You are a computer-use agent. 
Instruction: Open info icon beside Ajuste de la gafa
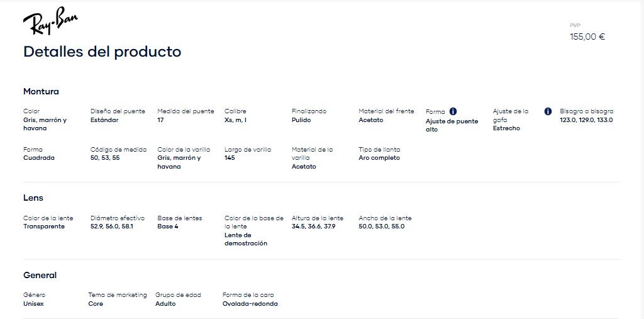click(x=548, y=111)
